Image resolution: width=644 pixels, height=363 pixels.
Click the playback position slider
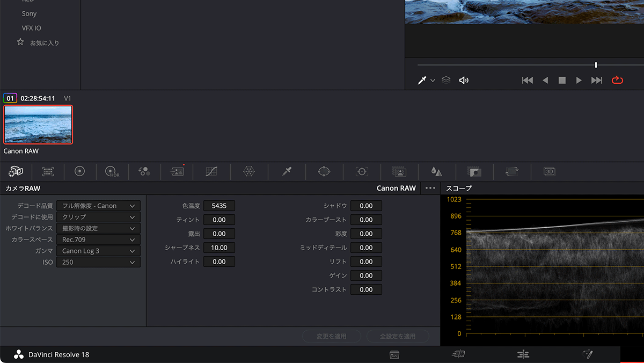point(596,64)
